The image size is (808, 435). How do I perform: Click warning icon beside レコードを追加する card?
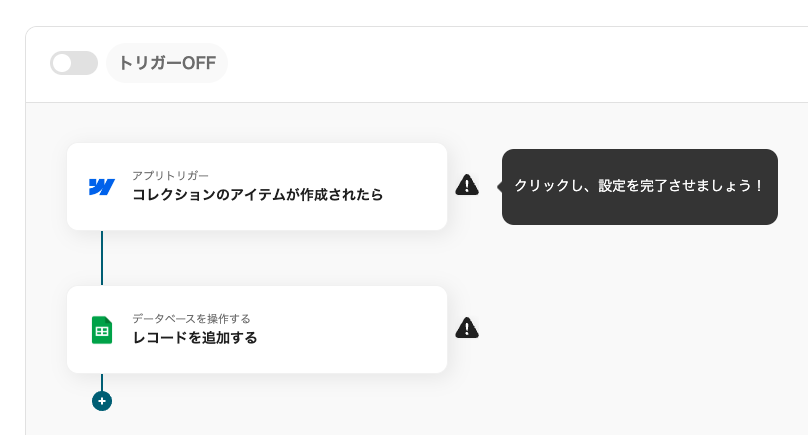pyautogui.click(x=467, y=328)
